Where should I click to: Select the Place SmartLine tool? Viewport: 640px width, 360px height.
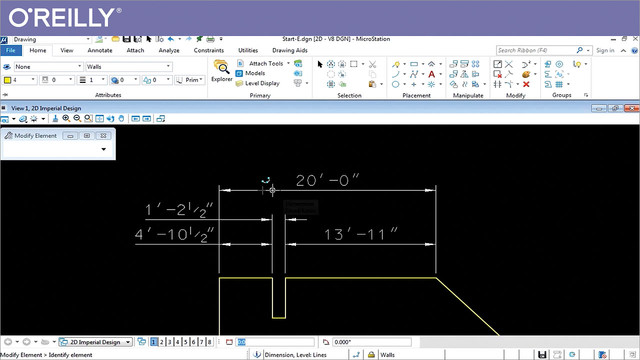[396, 64]
